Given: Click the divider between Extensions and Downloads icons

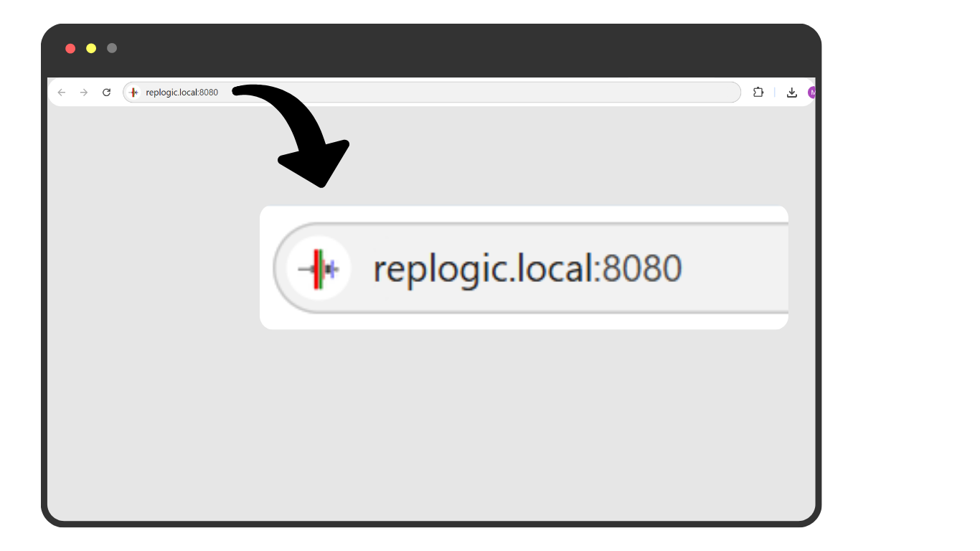Looking at the screenshot, I should 775,93.
